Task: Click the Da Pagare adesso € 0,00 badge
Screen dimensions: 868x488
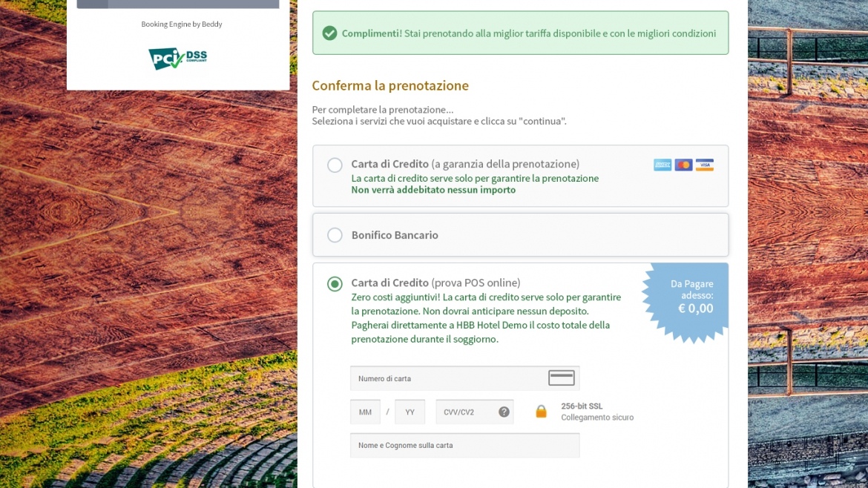Action: (x=686, y=302)
